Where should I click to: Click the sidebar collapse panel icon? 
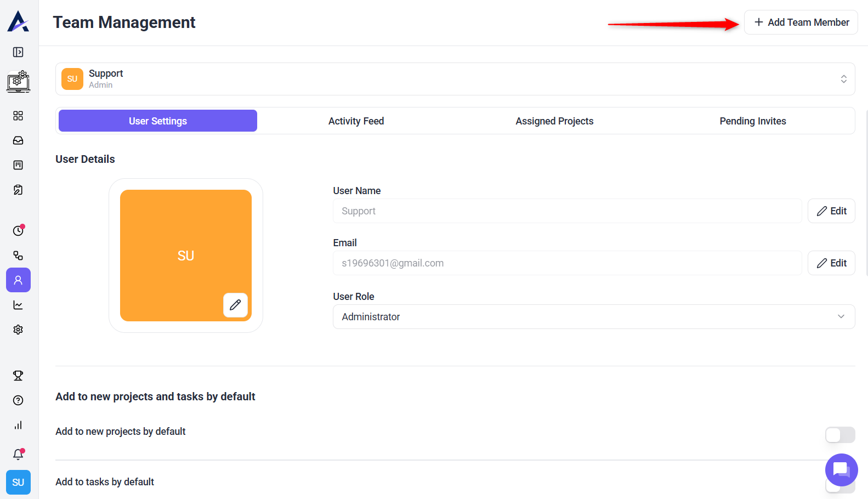tap(18, 52)
